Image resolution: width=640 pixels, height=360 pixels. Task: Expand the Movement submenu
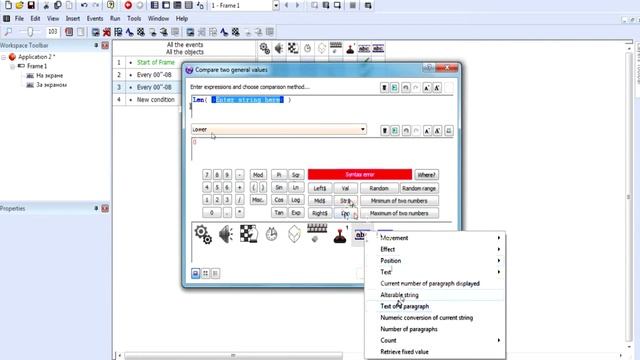[435, 238]
